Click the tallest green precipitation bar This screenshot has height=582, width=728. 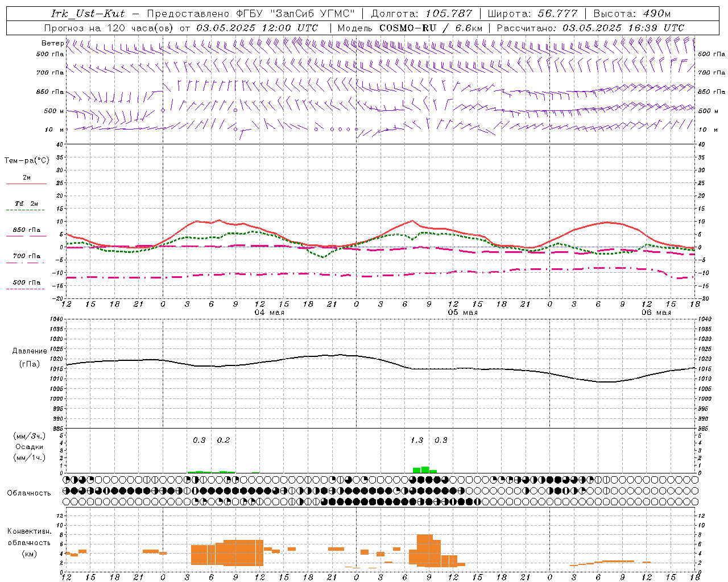(425, 469)
